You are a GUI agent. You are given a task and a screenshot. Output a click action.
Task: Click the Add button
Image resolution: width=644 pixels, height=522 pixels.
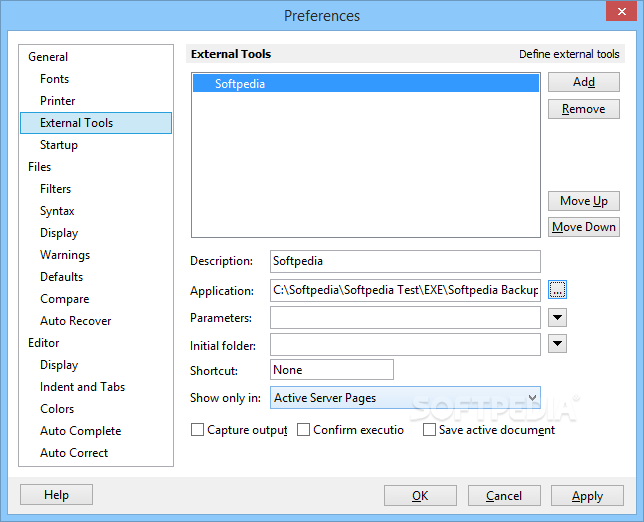point(584,82)
